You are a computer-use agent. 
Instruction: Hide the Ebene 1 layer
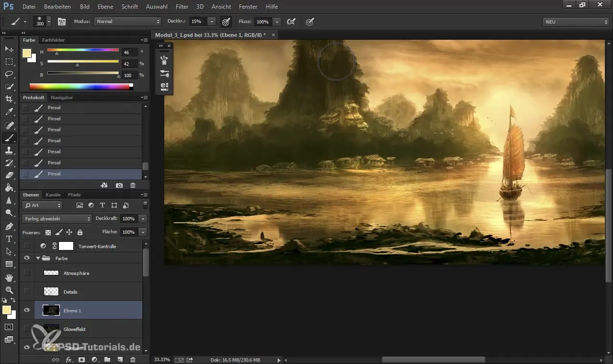(x=27, y=310)
